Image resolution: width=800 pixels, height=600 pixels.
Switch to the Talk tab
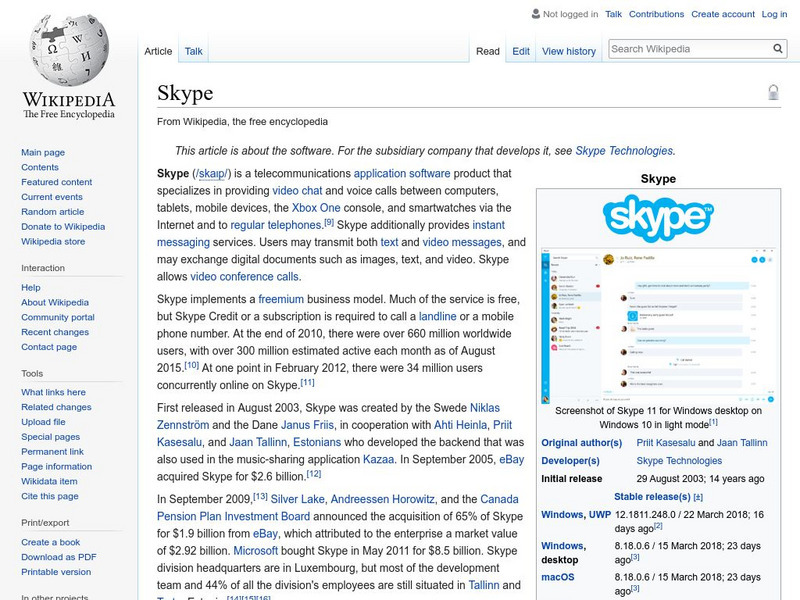point(191,51)
